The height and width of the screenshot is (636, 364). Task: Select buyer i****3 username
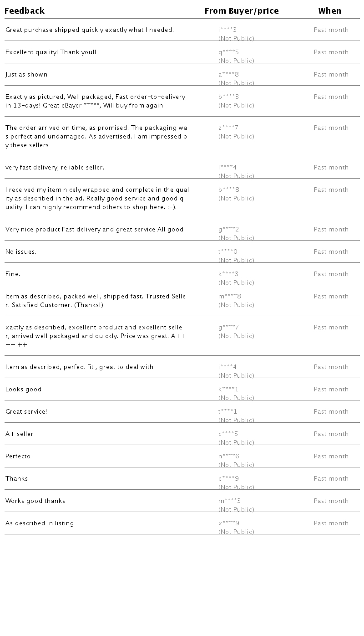pyautogui.click(x=227, y=30)
